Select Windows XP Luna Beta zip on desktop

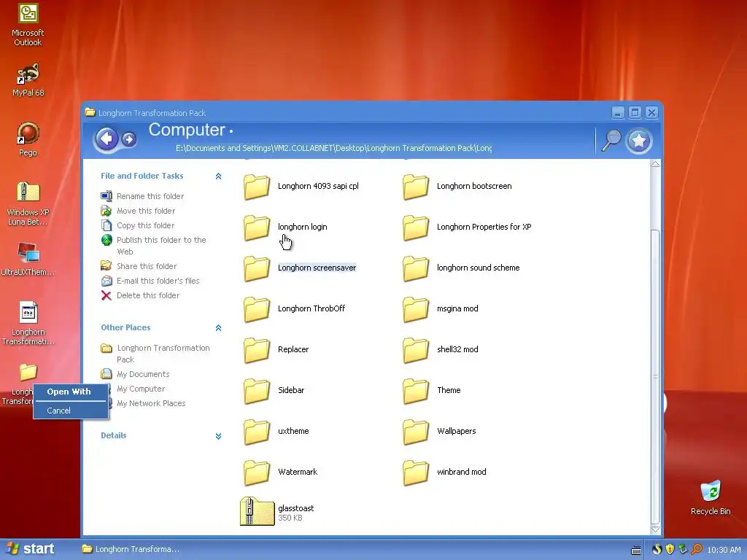click(28, 203)
